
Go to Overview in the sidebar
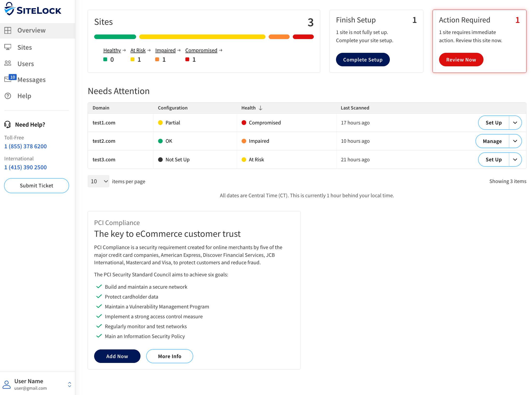[x=37, y=30]
